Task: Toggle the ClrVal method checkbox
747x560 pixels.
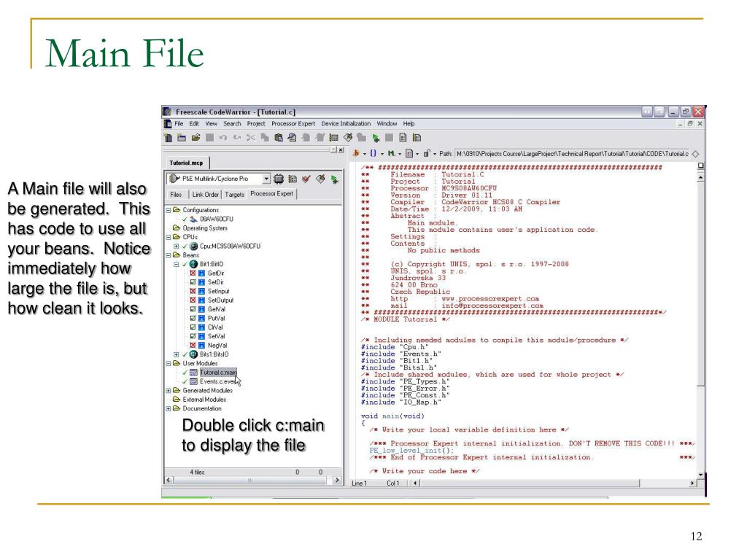Action: [x=193, y=327]
